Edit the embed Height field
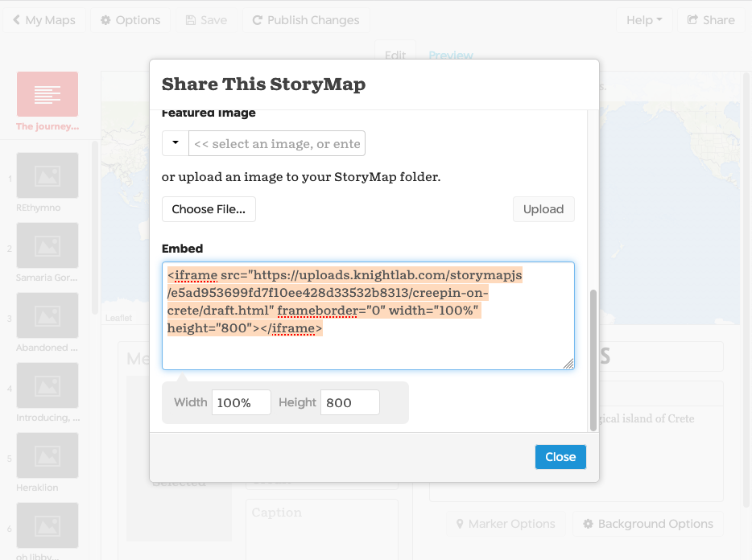This screenshot has height=560, width=752. click(349, 402)
